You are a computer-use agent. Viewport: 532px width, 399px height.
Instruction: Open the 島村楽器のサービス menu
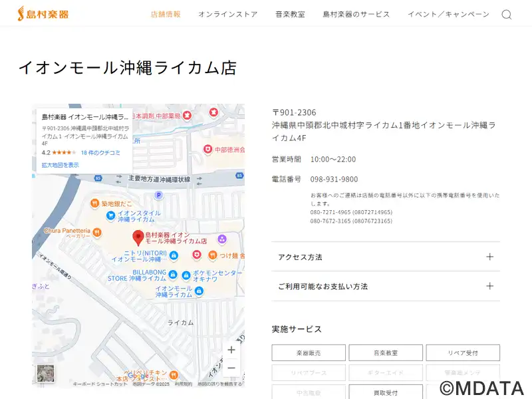pos(356,14)
